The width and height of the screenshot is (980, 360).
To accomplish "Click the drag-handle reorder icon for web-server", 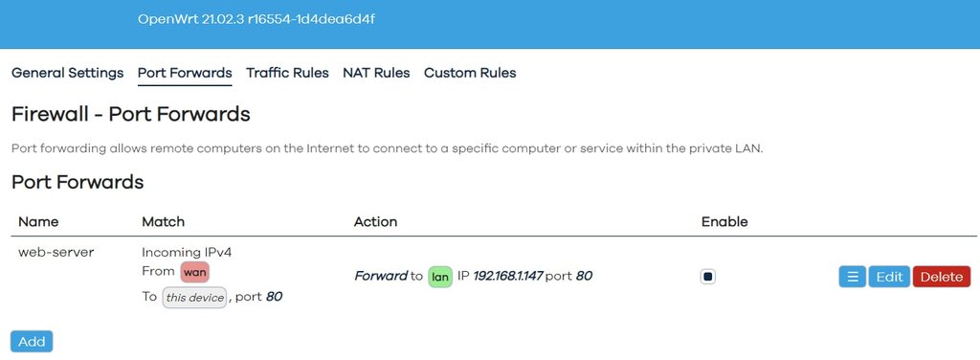I will coord(853,277).
